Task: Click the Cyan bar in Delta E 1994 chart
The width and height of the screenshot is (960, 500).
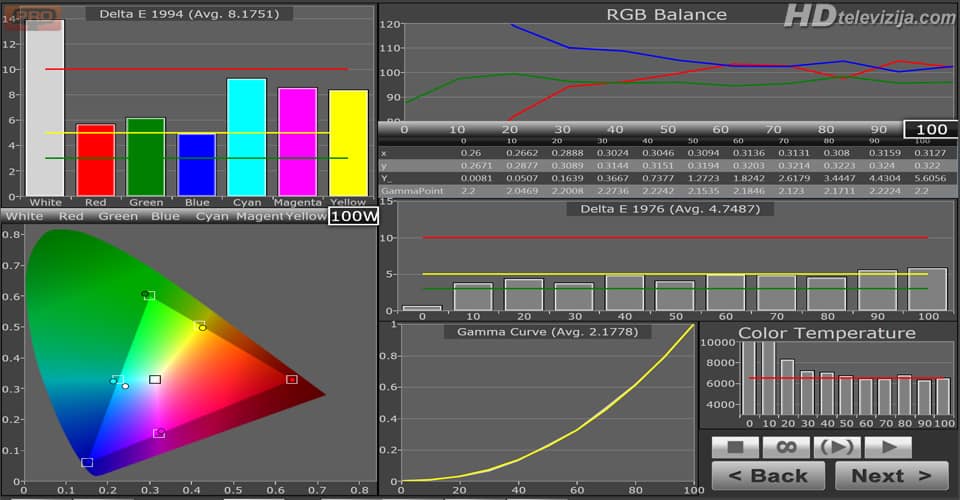Action: [x=246, y=136]
